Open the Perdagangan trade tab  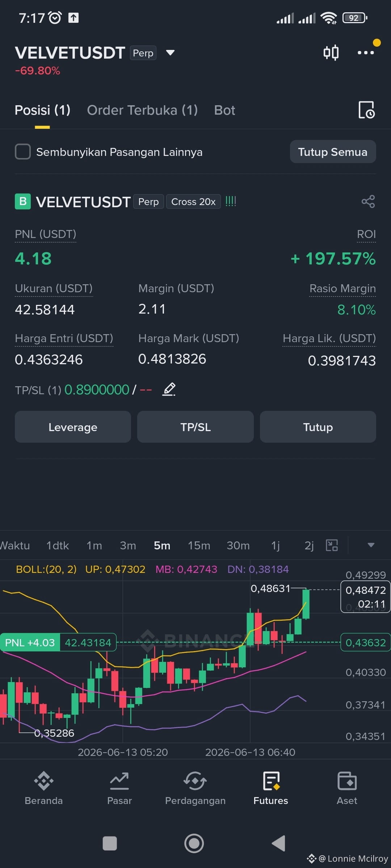[195, 788]
